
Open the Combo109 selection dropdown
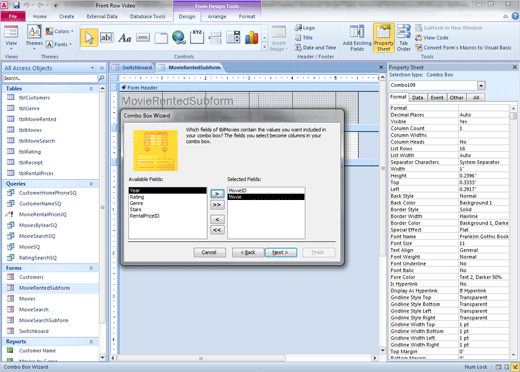pos(481,85)
